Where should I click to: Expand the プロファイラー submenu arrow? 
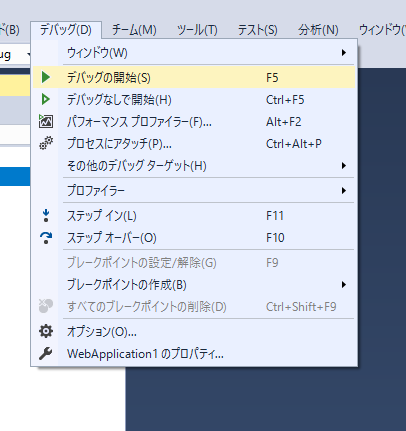pyautogui.click(x=344, y=191)
